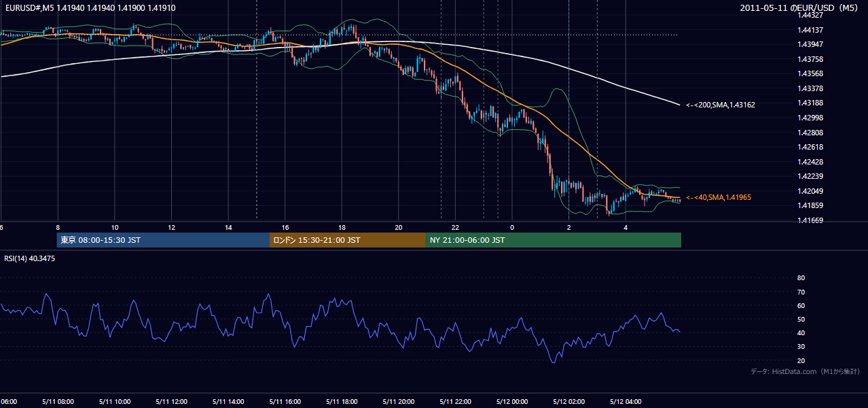Click price level 1.43758 on axis
868x408 pixels.
810,59
